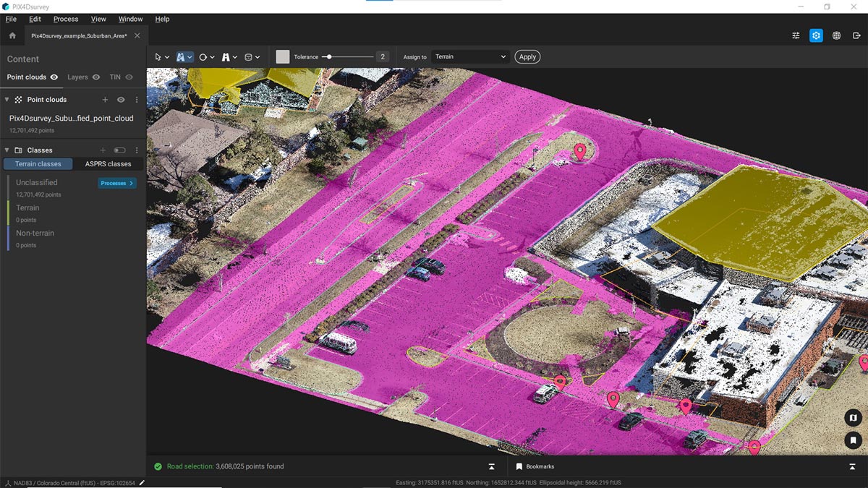Viewport: 868px width, 488px height.
Task: Click the Tolerance slider handle
Action: tap(328, 56)
